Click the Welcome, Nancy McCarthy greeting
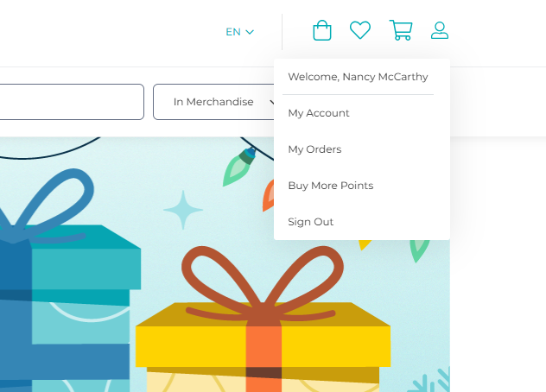 358,77
